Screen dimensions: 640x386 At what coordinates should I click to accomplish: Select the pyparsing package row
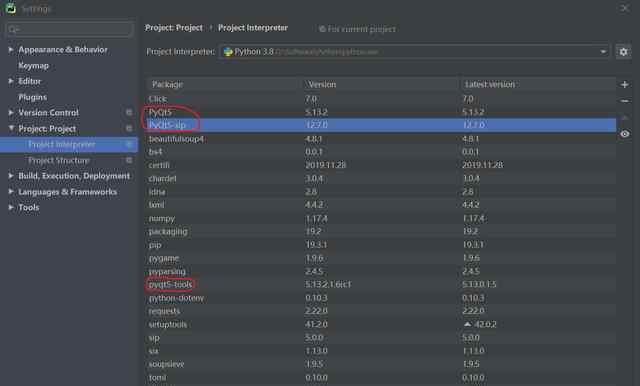[x=381, y=271]
